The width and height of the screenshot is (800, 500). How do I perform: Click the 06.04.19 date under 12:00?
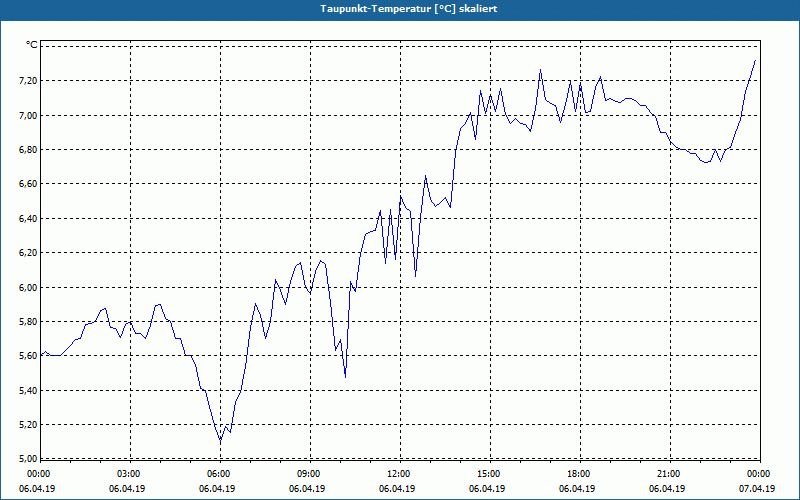(397, 488)
